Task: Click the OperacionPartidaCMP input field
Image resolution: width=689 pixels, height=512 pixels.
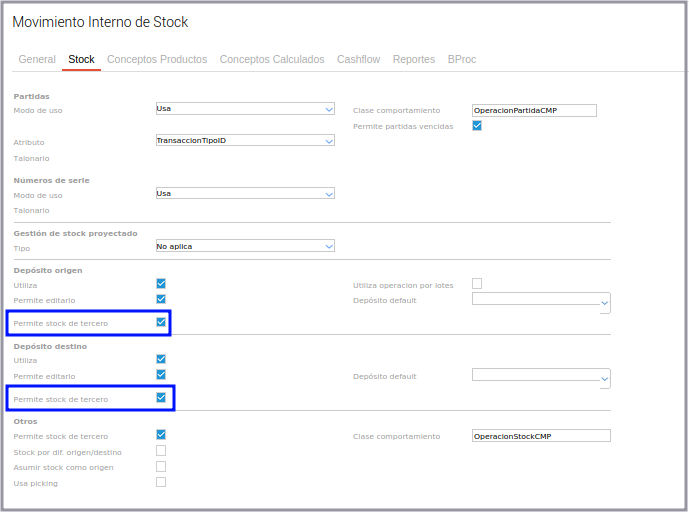Action: click(534, 110)
